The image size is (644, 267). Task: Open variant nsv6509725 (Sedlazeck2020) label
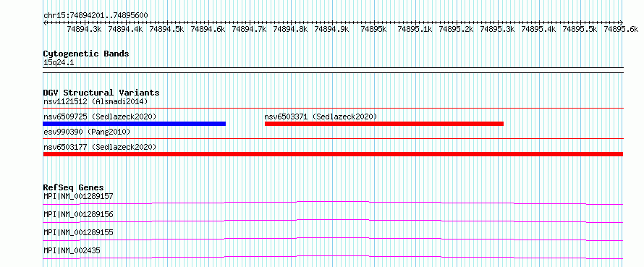(x=100, y=116)
